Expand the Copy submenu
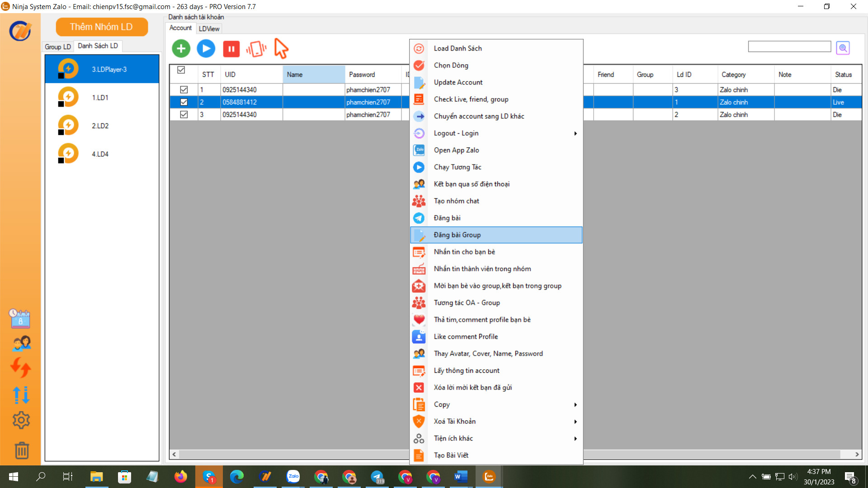868x488 pixels. click(x=496, y=404)
